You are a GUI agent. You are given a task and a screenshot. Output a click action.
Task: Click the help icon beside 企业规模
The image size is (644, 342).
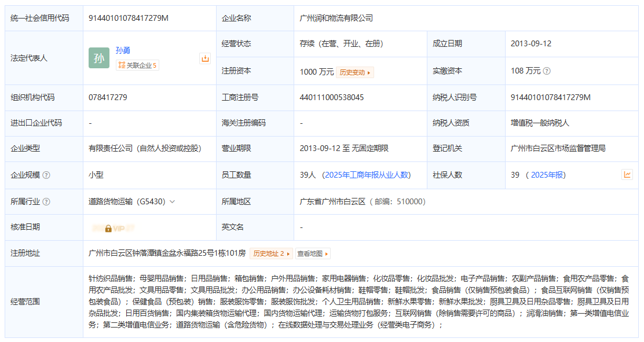coord(46,175)
